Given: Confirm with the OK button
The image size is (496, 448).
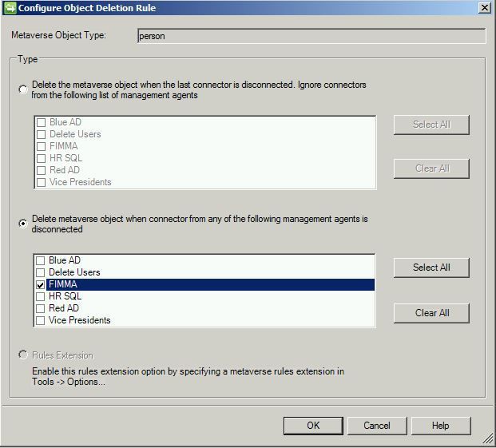Looking at the screenshot, I should click(313, 426).
